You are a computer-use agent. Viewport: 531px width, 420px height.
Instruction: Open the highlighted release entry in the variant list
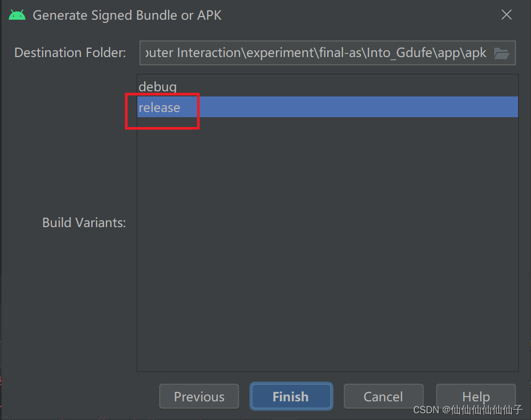point(159,107)
